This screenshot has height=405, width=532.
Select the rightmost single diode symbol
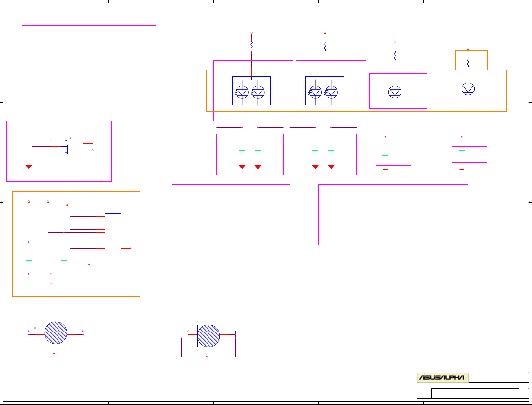[468, 89]
